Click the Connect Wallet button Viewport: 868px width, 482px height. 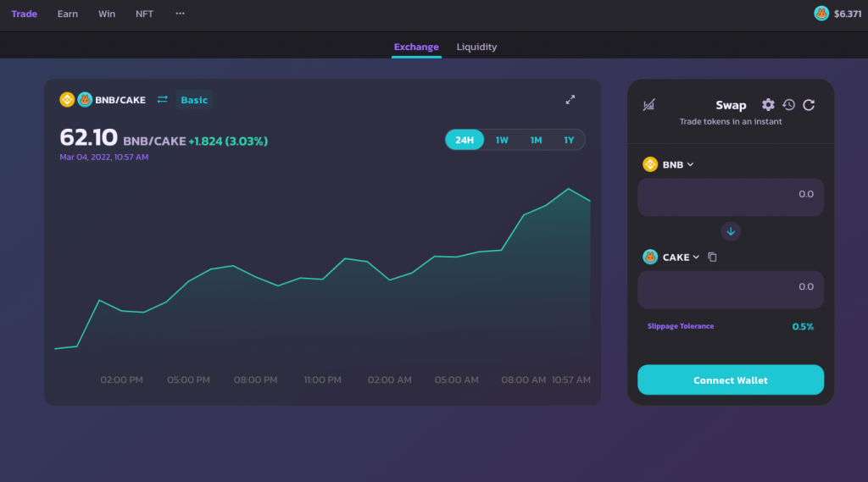coord(731,380)
